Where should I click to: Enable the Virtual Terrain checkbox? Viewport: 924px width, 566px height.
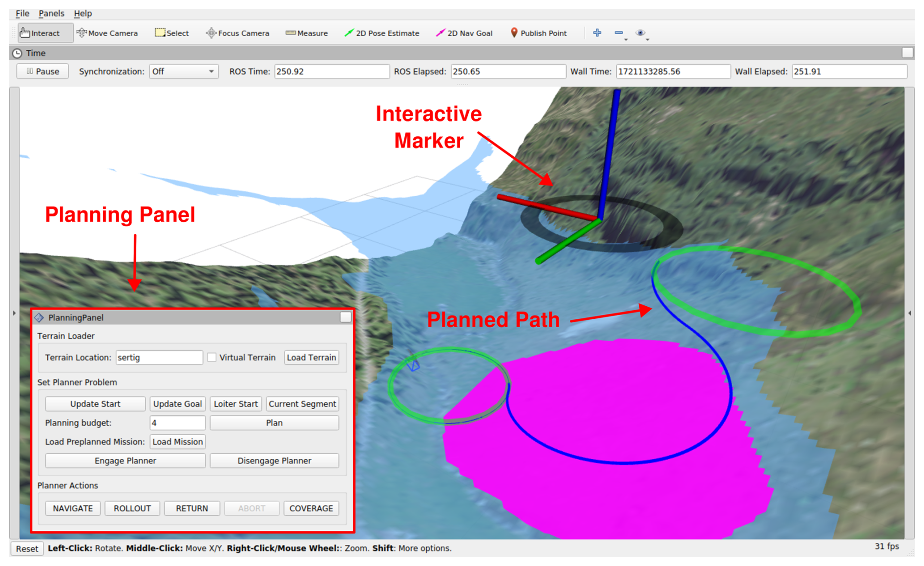tap(212, 357)
